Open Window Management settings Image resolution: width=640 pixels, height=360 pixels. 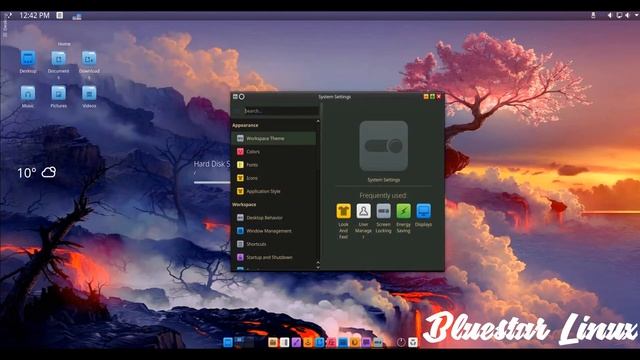(x=274, y=231)
